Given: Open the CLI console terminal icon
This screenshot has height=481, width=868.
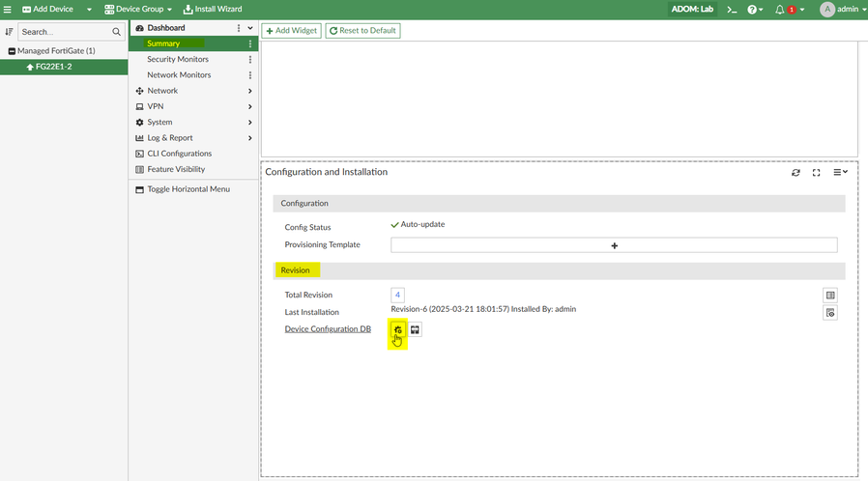Looking at the screenshot, I should point(733,10).
